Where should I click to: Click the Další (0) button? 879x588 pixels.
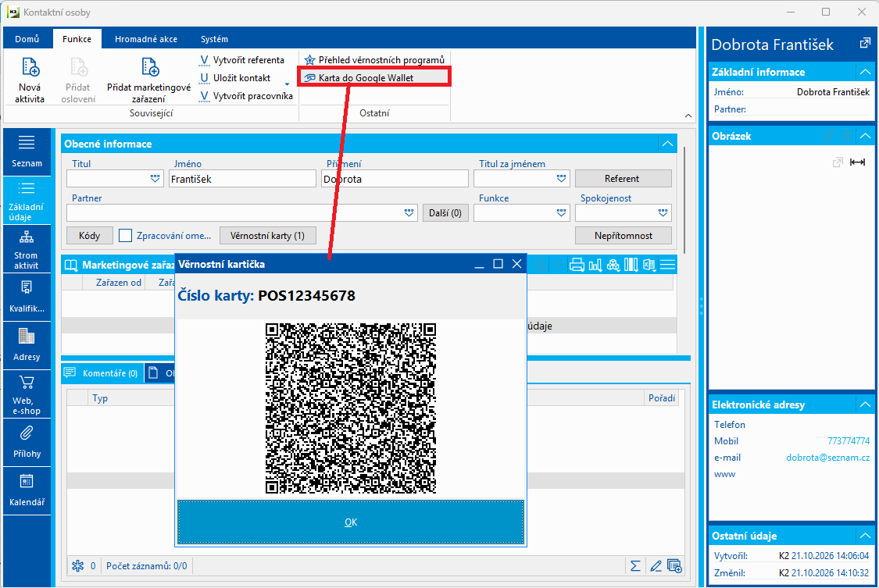(x=445, y=213)
